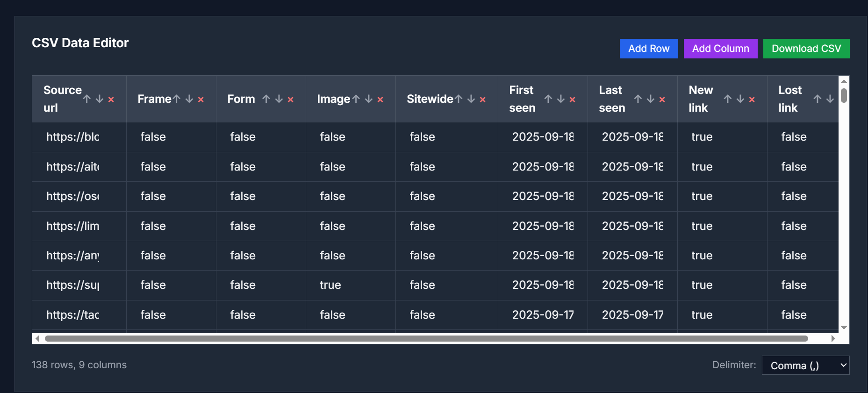Open the Delimiter dropdown
This screenshot has height=393, width=868.
tap(805, 365)
